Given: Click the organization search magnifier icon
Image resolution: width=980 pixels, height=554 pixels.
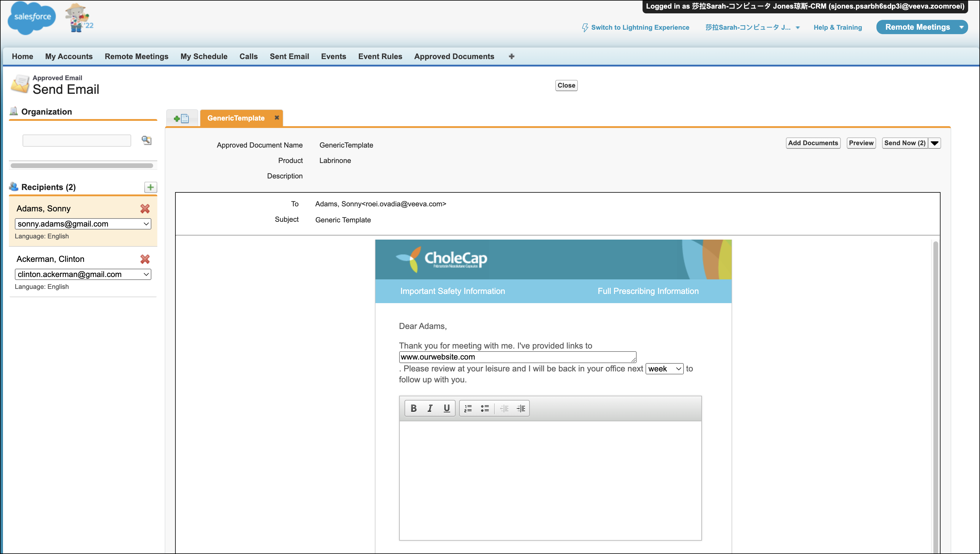Looking at the screenshot, I should click(x=147, y=140).
